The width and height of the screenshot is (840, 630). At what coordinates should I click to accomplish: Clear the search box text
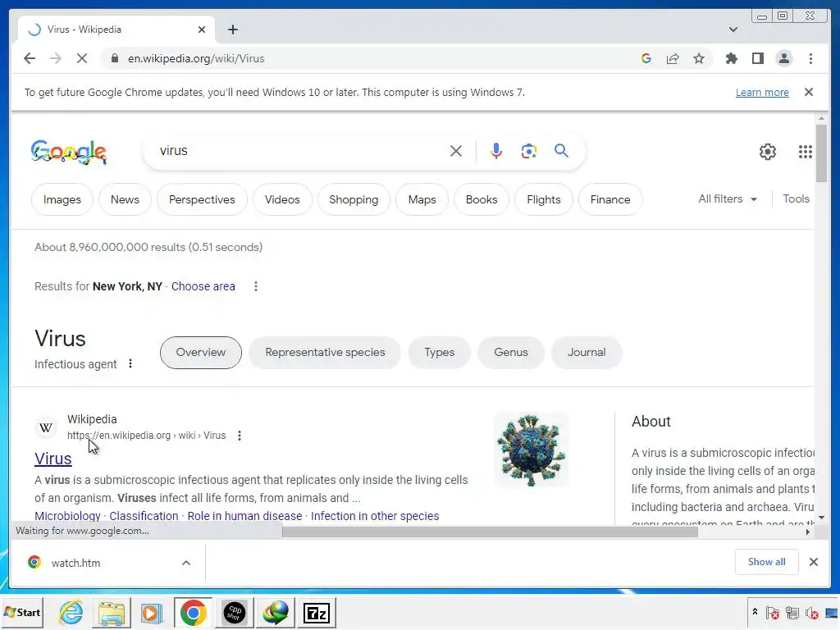click(456, 151)
